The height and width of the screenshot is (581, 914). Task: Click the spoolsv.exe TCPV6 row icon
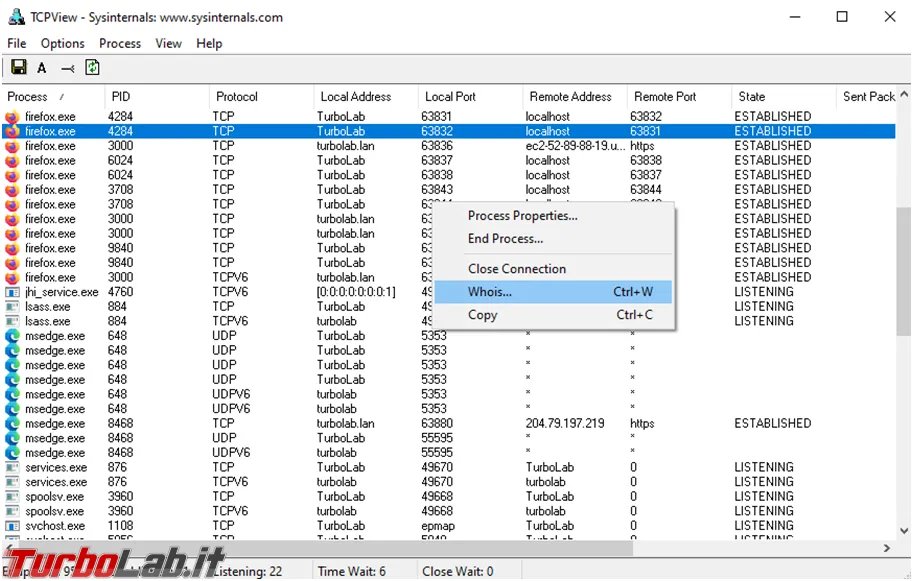tap(12, 512)
